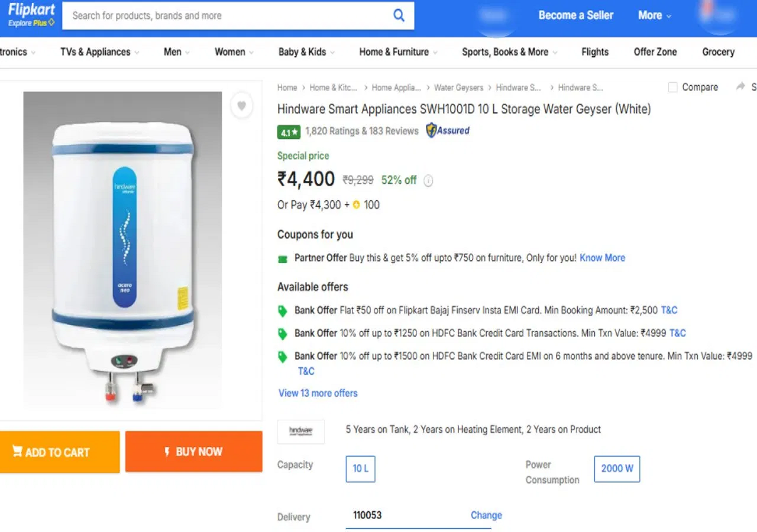Open the Offer Zone menu item
The width and height of the screenshot is (757, 532).
[655, 52]
